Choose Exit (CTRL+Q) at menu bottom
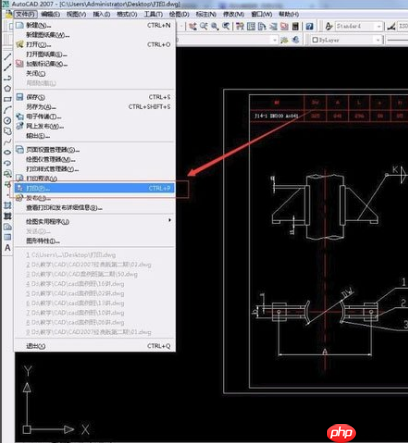The image size is (408, 443). pyautogui.click(x=95, y=346)
